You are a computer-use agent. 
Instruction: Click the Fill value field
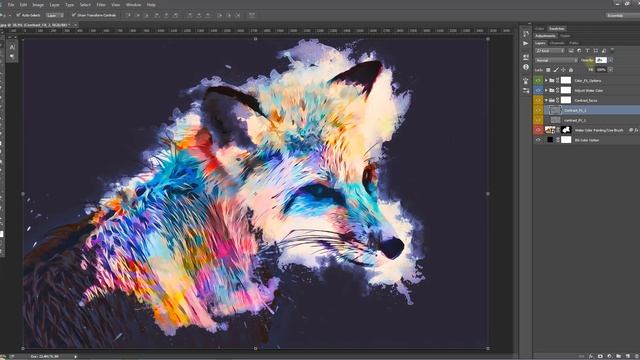coord(601,70)
